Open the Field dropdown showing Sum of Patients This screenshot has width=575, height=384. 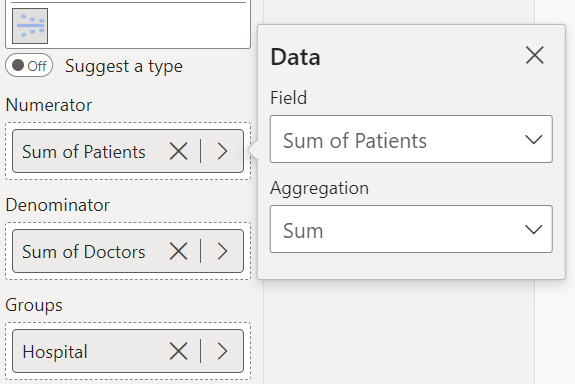click(411, 139)
